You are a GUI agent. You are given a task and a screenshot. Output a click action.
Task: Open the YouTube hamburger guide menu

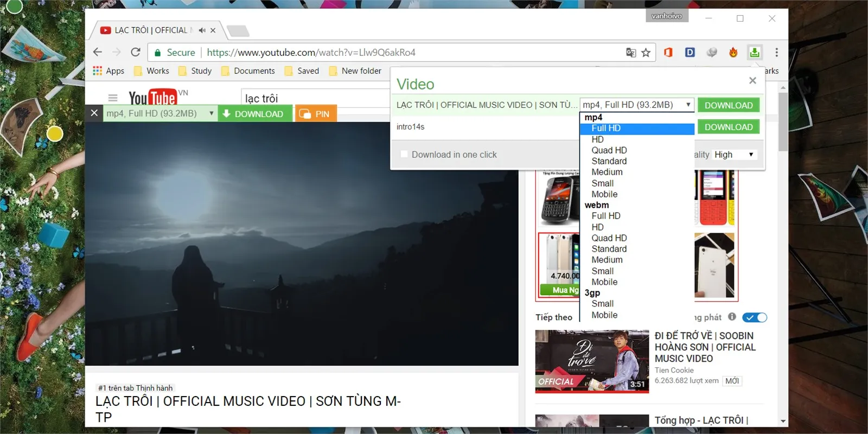click(x=113, y=98)
